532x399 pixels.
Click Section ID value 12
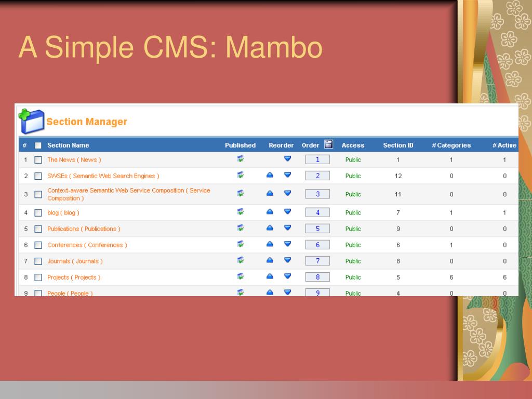pos(398,176)
